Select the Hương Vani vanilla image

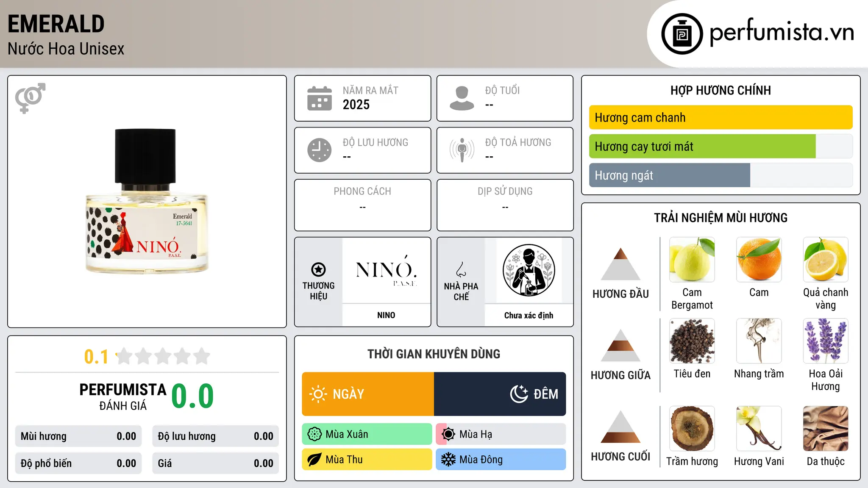[759, 429]
